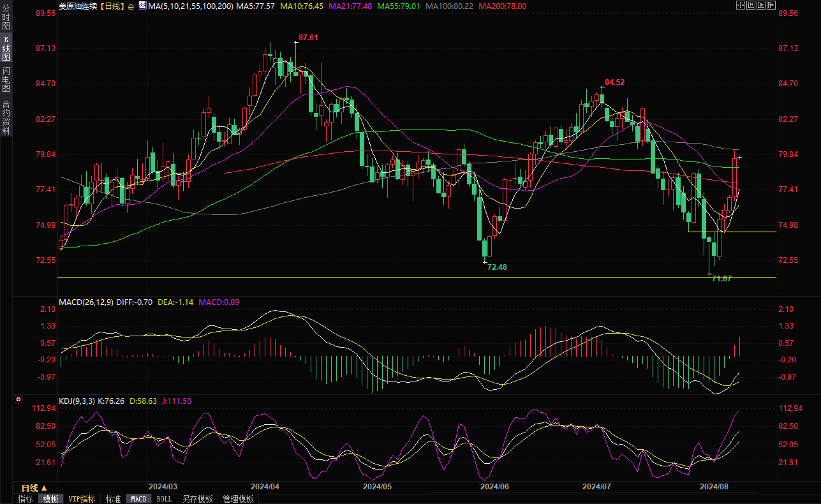
Task: Select the 模板 bottom tab
Action: click(x=50, y=499)
